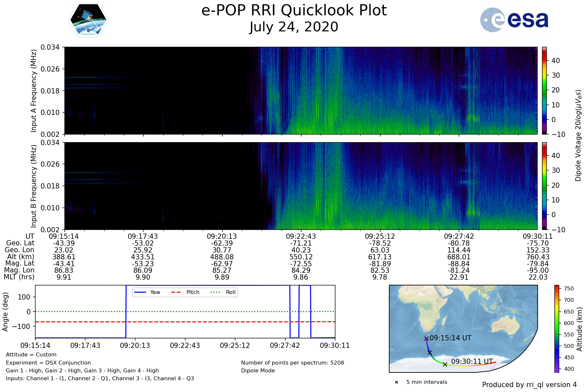
Task: Click the 'e-POP RRI Quicklook Plot' title
Action: click(294, 10)
